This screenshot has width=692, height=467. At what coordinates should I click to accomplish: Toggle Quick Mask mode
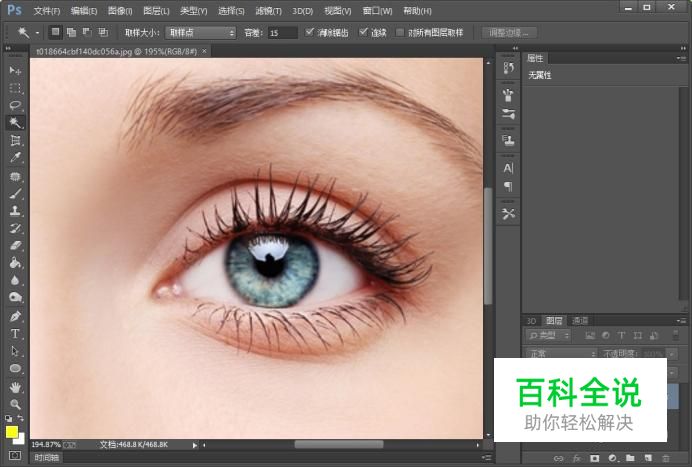(15, 455)
